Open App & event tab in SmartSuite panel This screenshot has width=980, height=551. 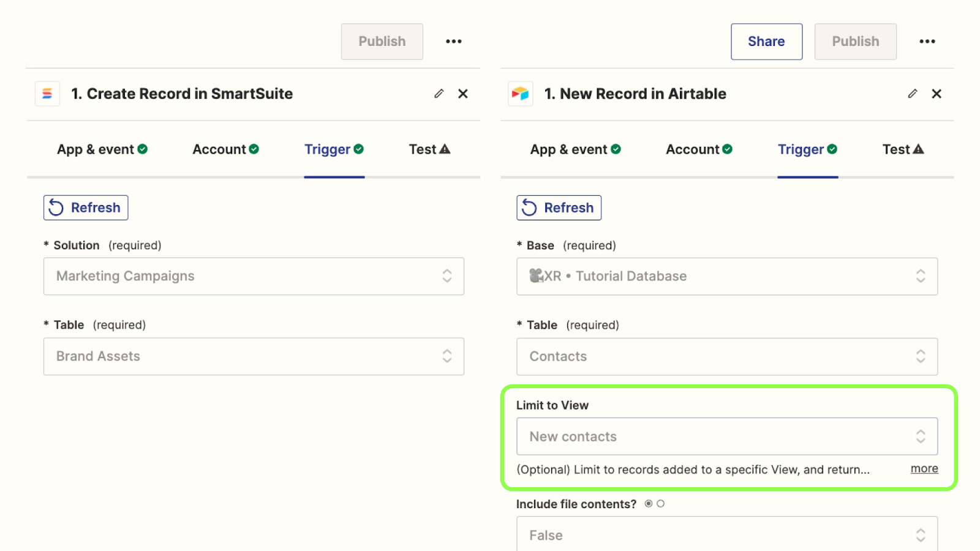[102, 149]
